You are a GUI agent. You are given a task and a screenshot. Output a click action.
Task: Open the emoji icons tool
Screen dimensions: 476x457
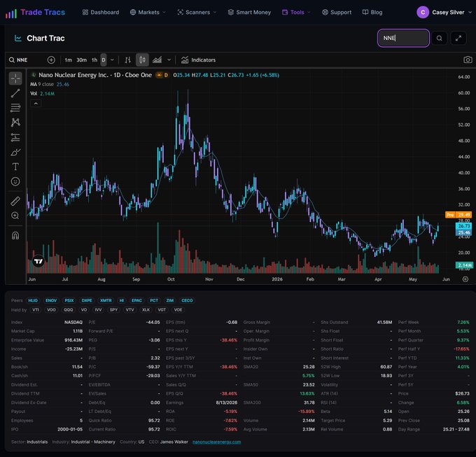click(x=15, y=181)
